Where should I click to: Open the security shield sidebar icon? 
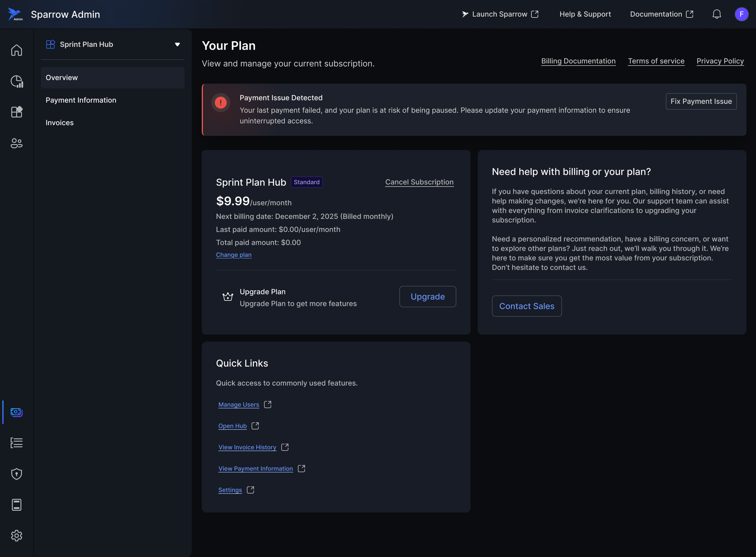pyautogui.click(x=17, y=474)
